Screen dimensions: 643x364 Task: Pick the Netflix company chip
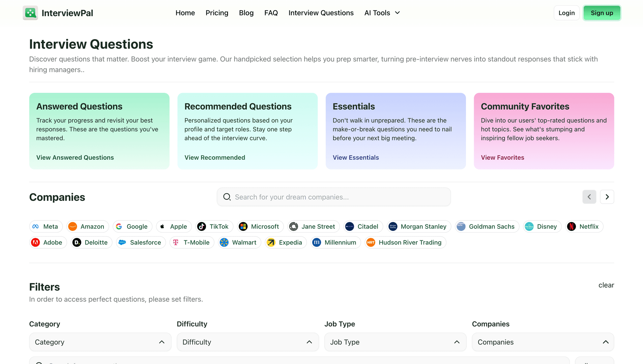tap(584, 226)
